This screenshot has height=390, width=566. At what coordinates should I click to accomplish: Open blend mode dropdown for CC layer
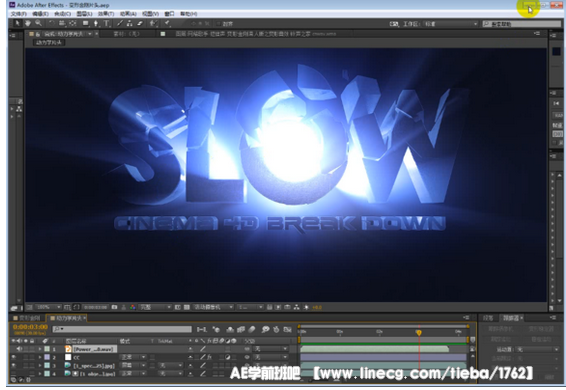click(133, 357)
